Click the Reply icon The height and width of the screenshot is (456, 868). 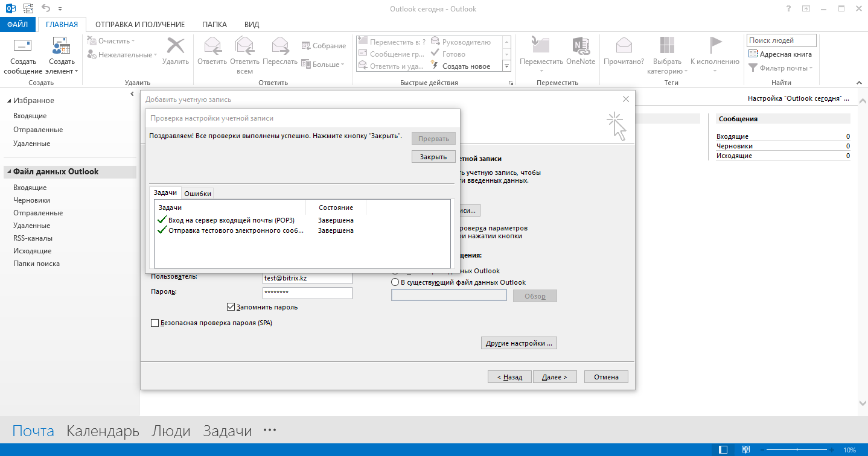[x=212, y=46]
